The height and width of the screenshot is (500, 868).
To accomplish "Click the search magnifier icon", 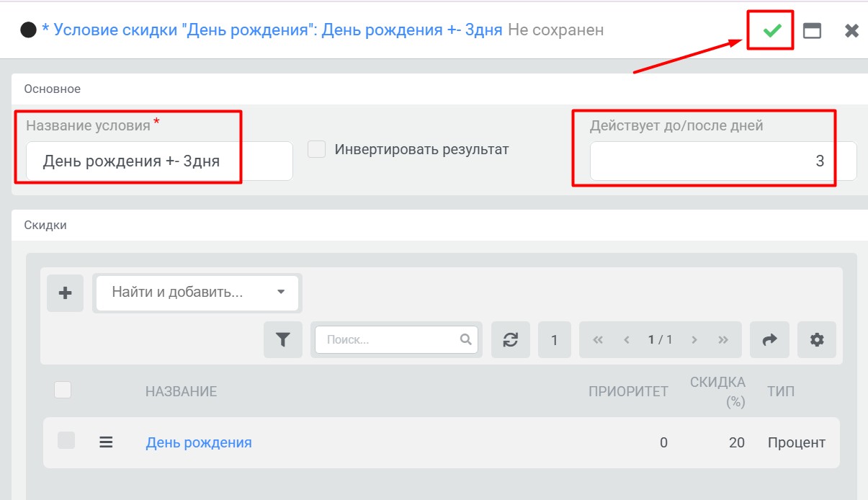I will tap(466, 339).
